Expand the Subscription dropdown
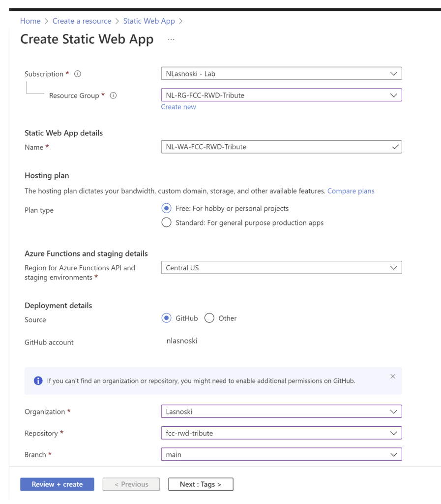This screenshot has height=504, width=441. [281, 74]
